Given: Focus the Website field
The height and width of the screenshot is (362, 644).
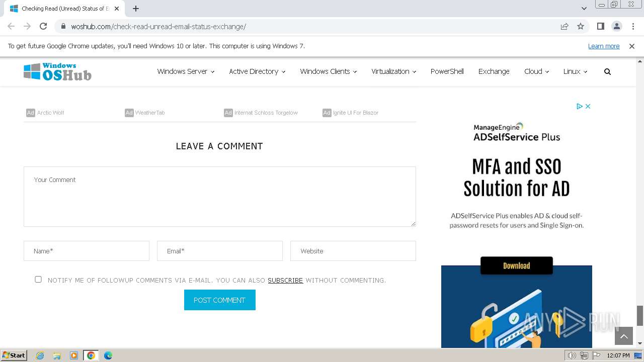Looking at the screenshot, I should 353,251.
